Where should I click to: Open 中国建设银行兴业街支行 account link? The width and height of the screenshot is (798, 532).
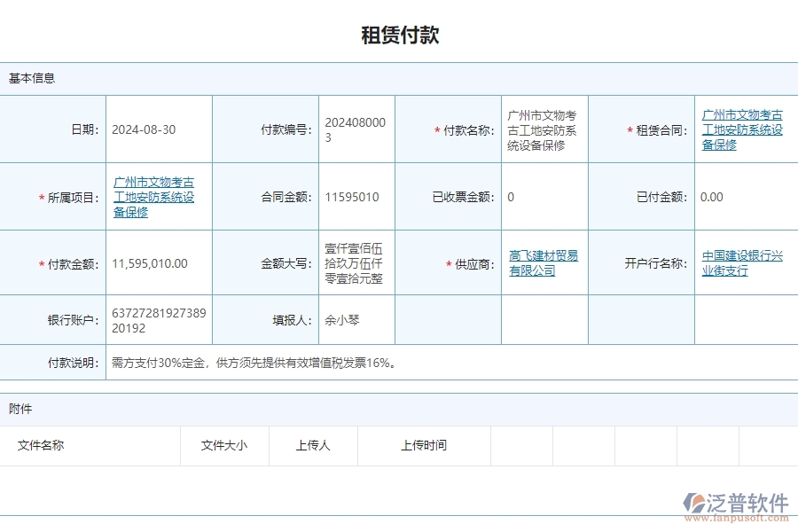tap(743, 262)
